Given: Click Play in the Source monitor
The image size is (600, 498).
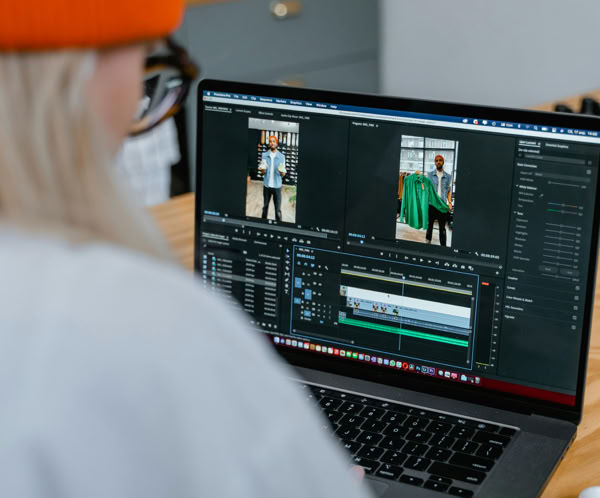Looking at the screenshot, I should (272, 236).
